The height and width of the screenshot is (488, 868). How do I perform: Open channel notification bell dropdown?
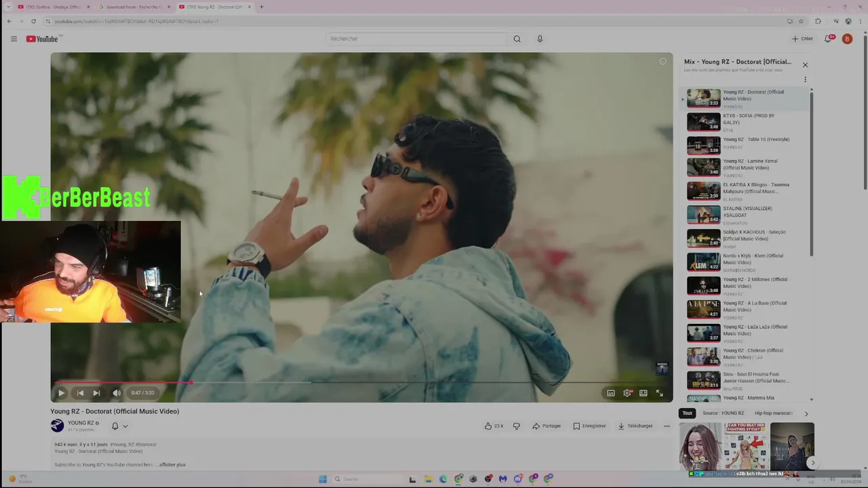point(119,426)
